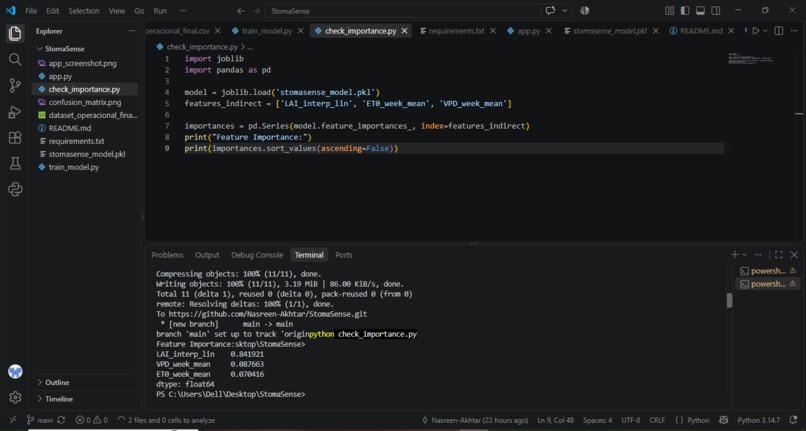Screen dimensions: 806x431
Task: Split the editor to the right
Action: coord(779,31)
